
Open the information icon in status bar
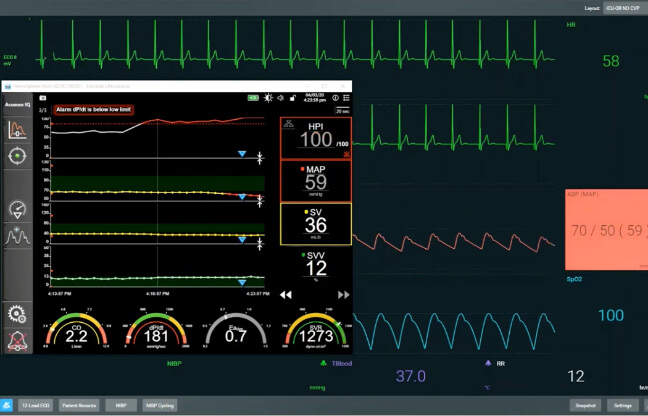point(335,98)
